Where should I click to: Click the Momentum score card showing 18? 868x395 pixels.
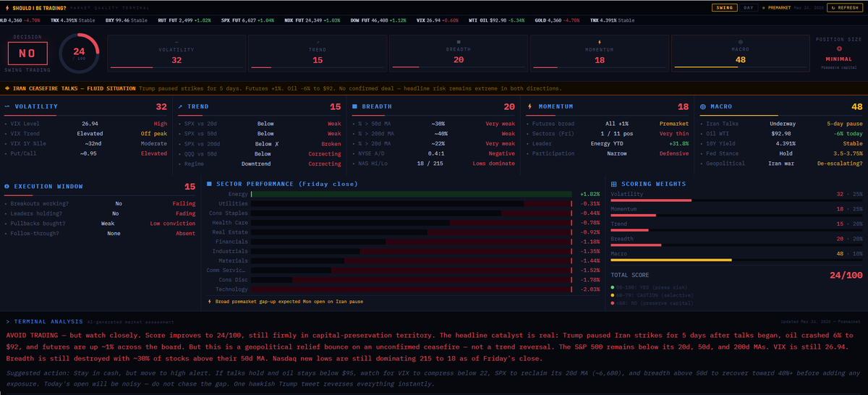[599, 53]
